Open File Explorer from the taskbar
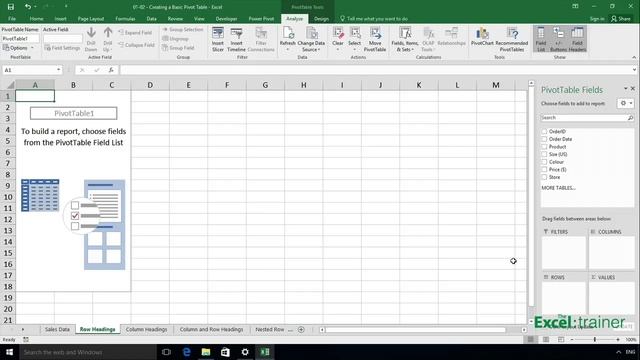Viewport: 640px width, 360px height. pyautogui.click(x=206, y=352)
